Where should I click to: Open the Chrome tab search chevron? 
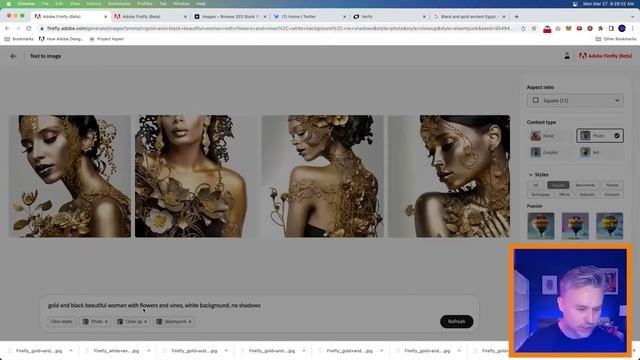pyautogui.click(x=633, y=17)
